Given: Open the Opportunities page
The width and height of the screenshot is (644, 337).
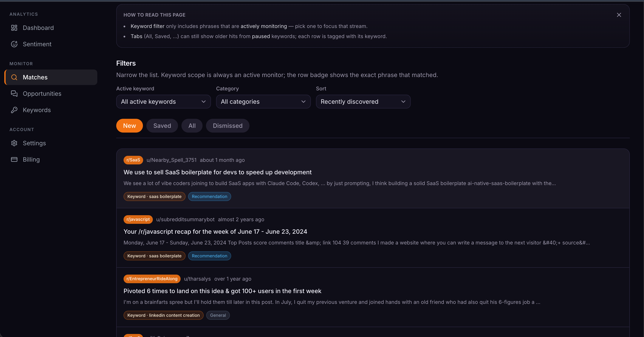Looking at the screenshot, I should pyautogui.click(x=51, y=93).
